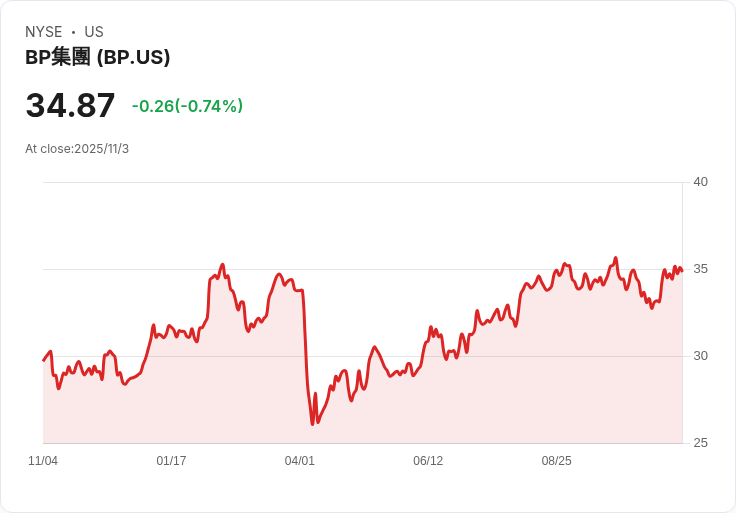The width and height of the screenshot is (736, 513).
Task: Select the current price 34.87
Action: click(70, 105)
